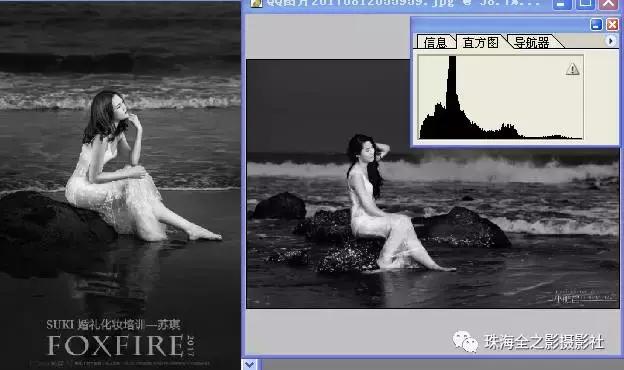
Task: Select the left portrait photo of the seated woman
Action: point(120,185)
